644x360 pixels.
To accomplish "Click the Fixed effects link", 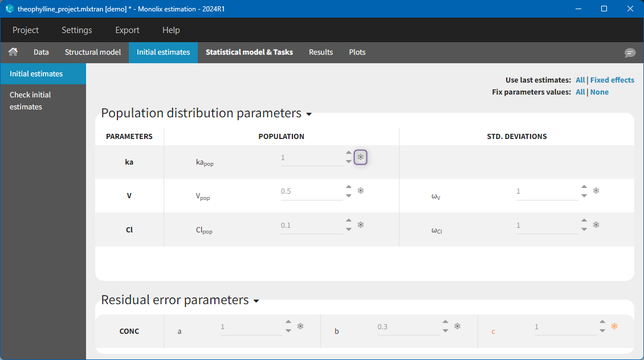I will click(612, 80).
